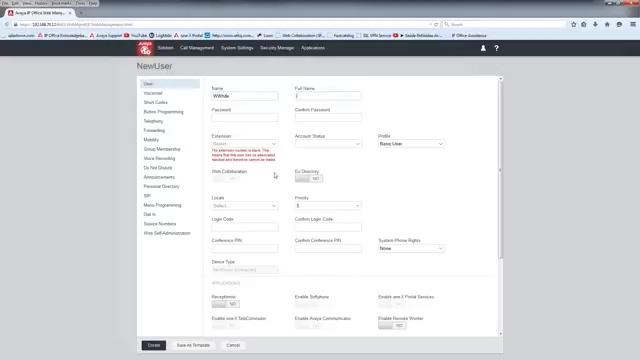This screenshot has height=360, width=640.
Task: Open the user account icon in header
Action: point(483,48)
